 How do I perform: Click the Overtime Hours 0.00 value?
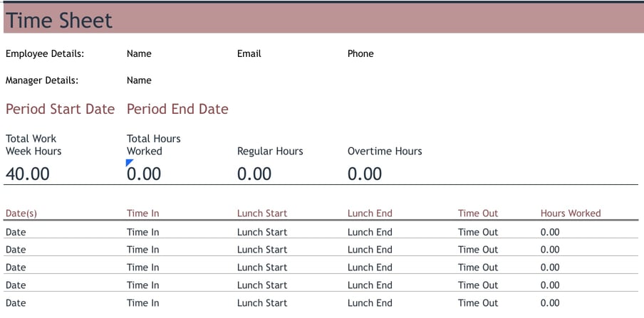click(365, 174)
